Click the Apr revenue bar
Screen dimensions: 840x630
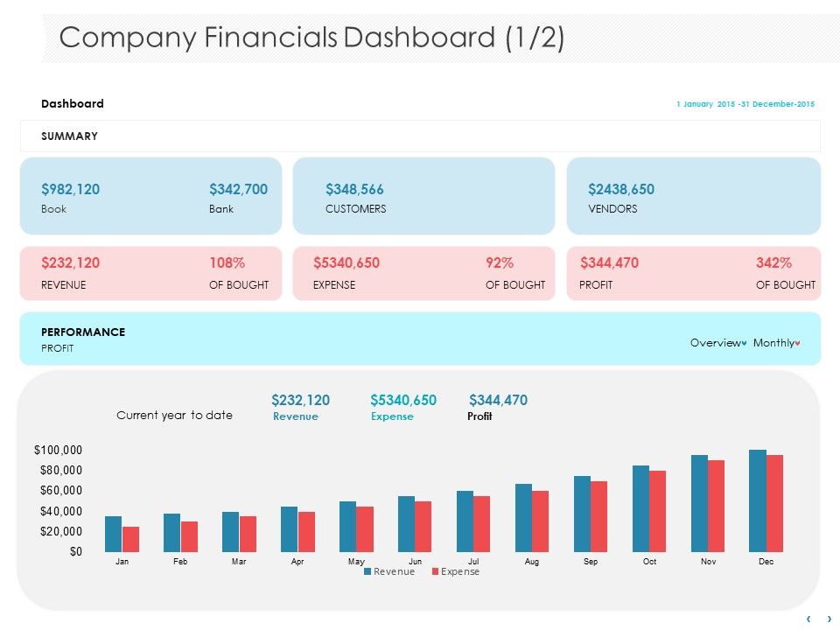(290, 529)
